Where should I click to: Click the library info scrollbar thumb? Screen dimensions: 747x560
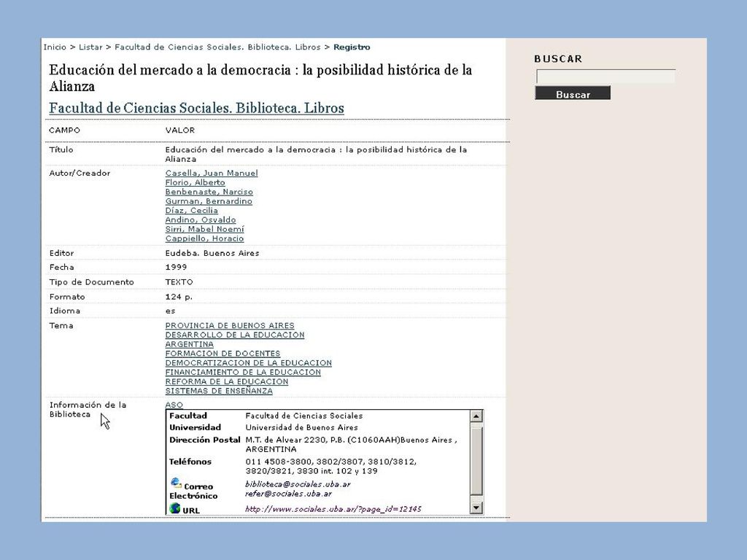click(x=476, y=461)
